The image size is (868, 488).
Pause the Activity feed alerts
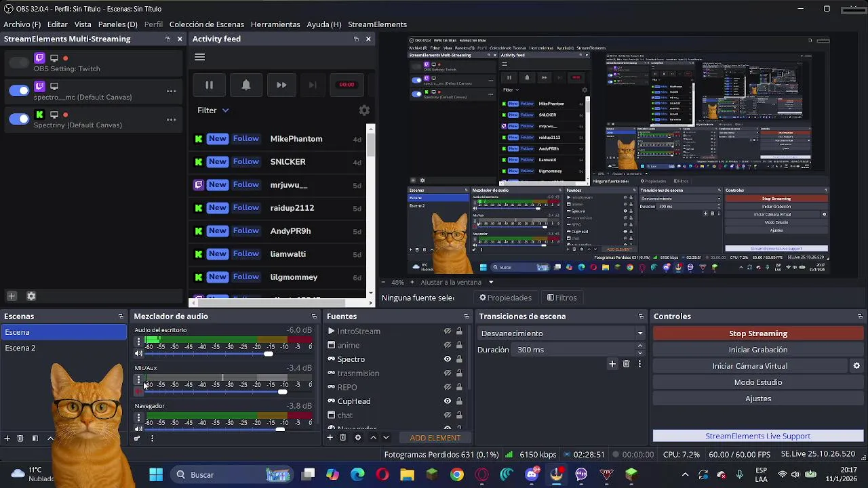pyautogui.click(x=209, y=85)
